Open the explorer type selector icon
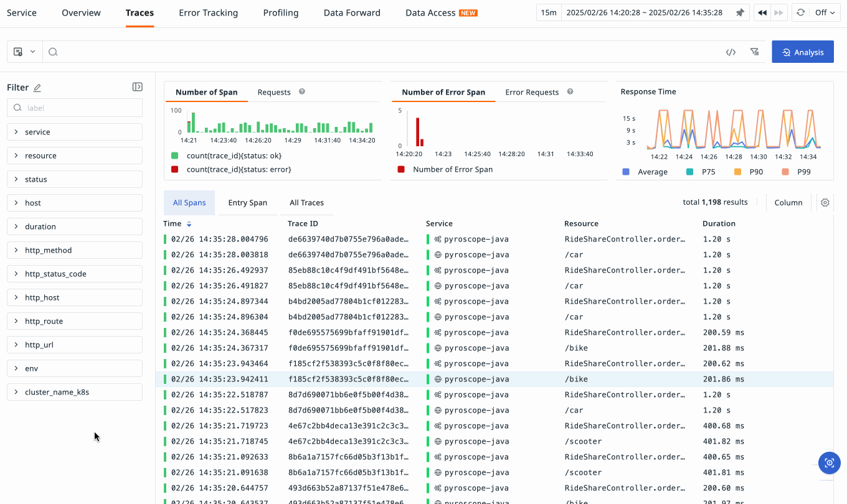 coord(24,52)
